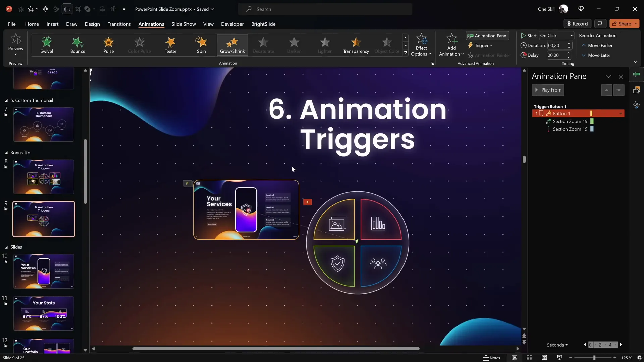The width and height of the screenshot is (644, 362).
Task: Select slide 7 Custom Thumbnails thumbnail
Action: (44, 124)
